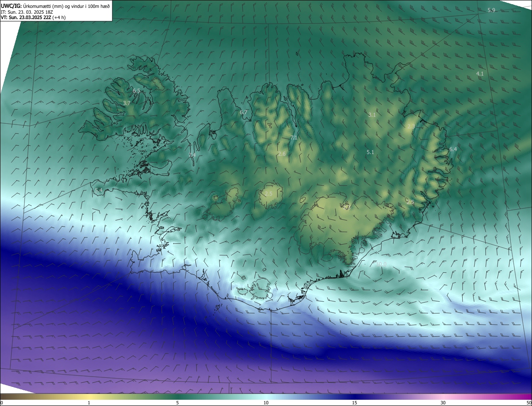Click the 50 tick label on the color scale
532x406 pixels.
(x=529, y=403)
